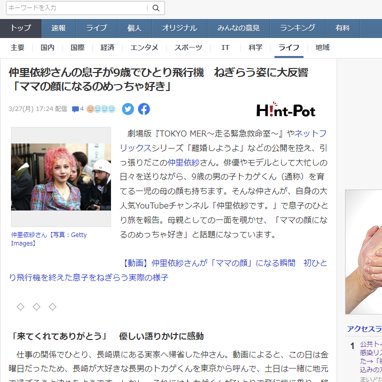Select the エンタメ category
Image resolution: width=382 pixels, height=382 pixels.
[x=144, y=48]
